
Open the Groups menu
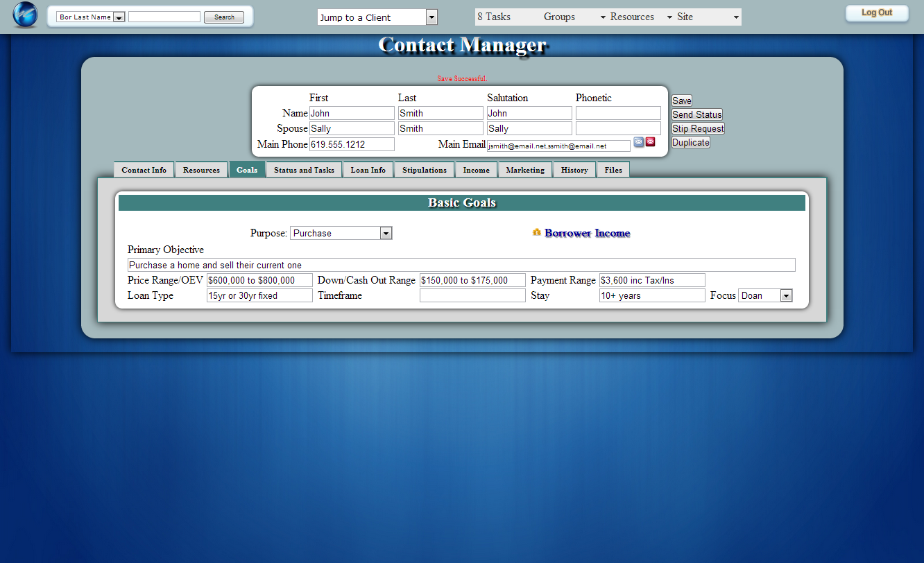(x=574, y=17)
